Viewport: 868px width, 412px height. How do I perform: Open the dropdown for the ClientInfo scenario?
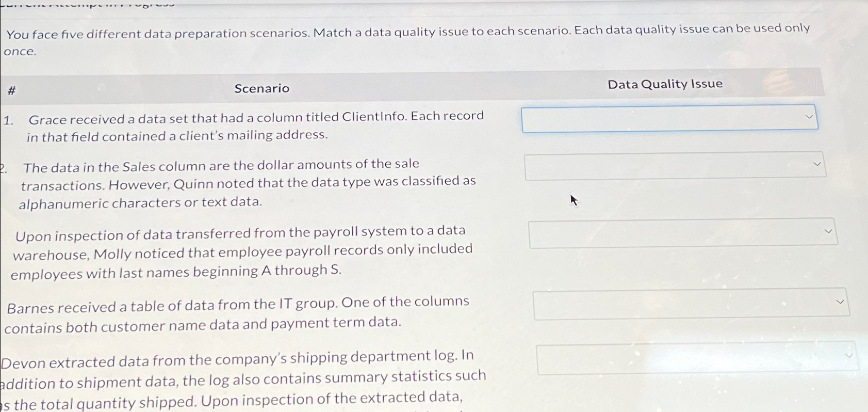tap(669, 118)
